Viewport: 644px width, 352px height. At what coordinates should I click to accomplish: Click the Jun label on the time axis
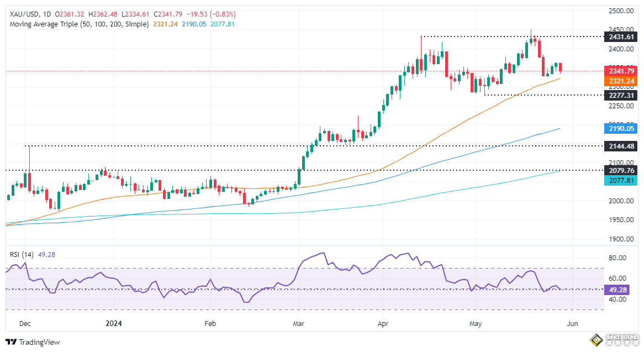pos(572,324)
